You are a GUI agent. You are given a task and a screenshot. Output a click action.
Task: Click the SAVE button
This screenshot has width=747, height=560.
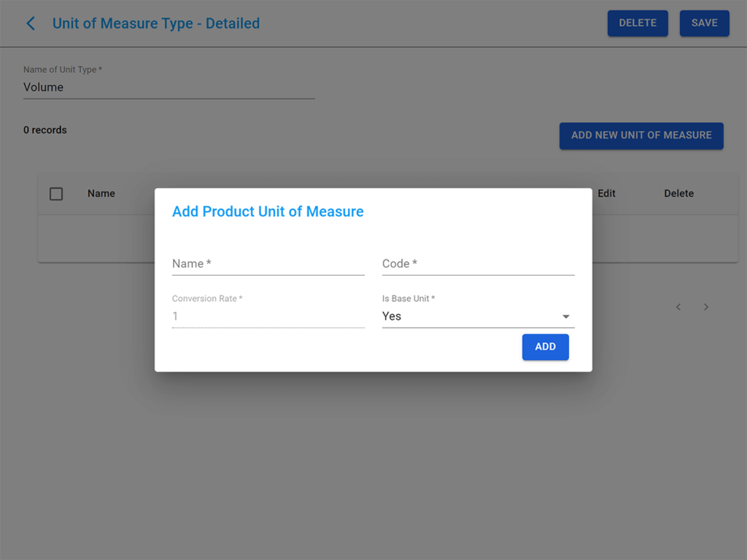(x=704, y=23)
